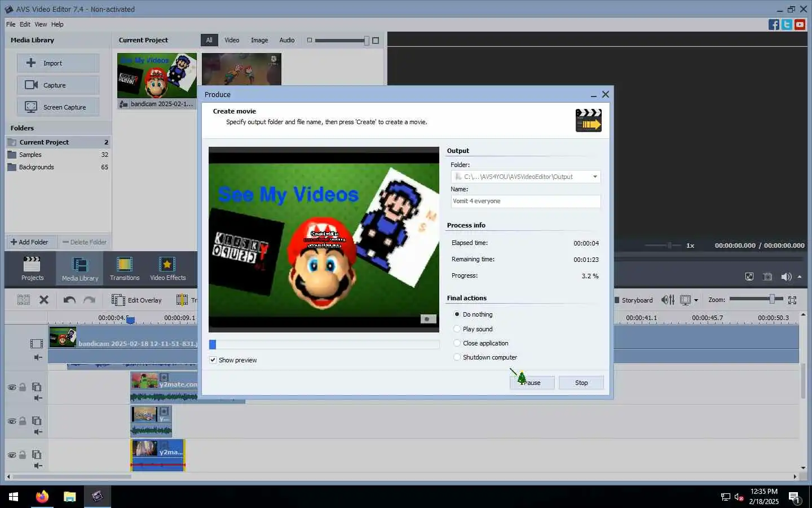
Task: Click the large thumbnail size icon
Action: pyautogui.click(x=376, y=40)
